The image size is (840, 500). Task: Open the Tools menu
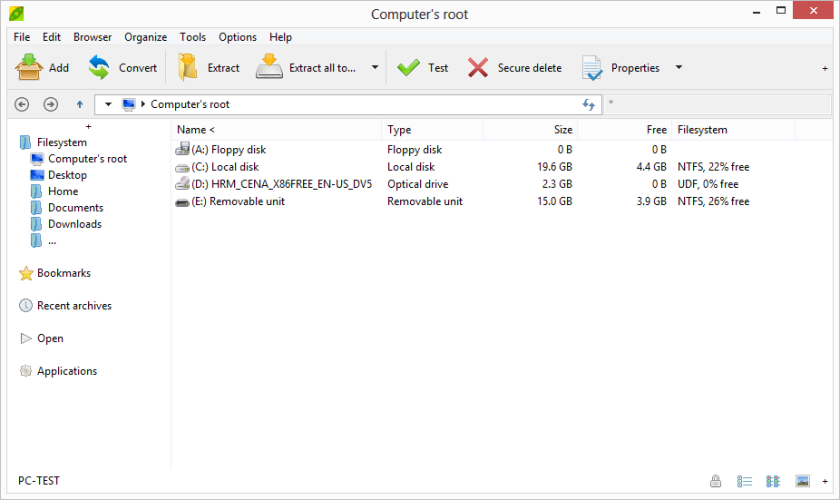pyautogui.click(x=192, y=37)
